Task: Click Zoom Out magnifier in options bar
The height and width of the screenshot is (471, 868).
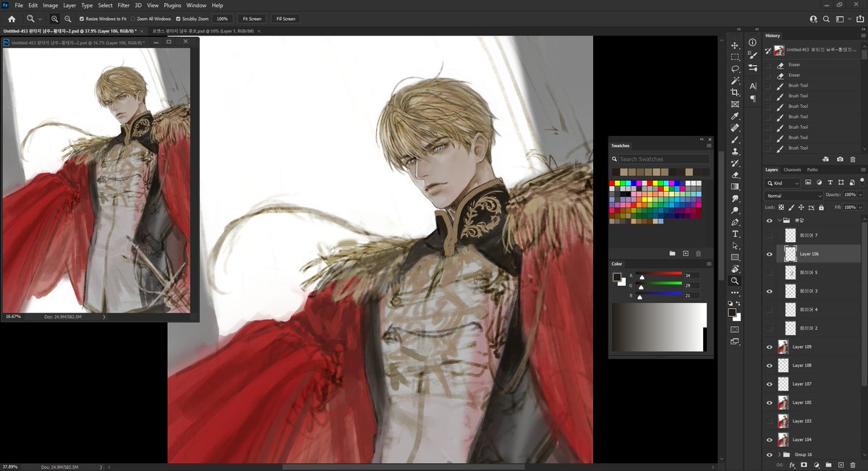Action: click(67, 19)
